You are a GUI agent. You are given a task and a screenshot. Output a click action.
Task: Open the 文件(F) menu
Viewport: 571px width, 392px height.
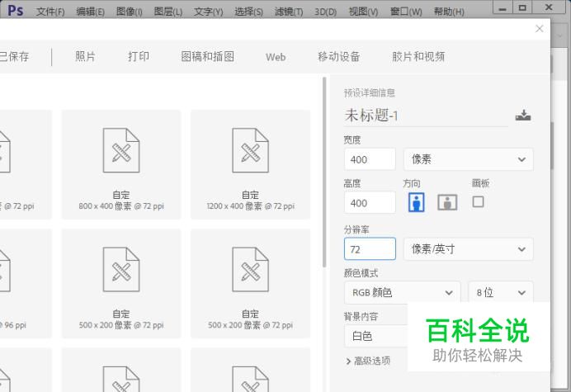[x=50, y=12]
